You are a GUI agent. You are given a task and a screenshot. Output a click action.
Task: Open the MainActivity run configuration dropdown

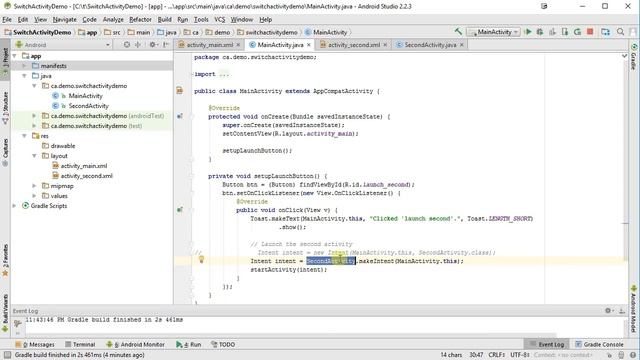coord(493,32)
